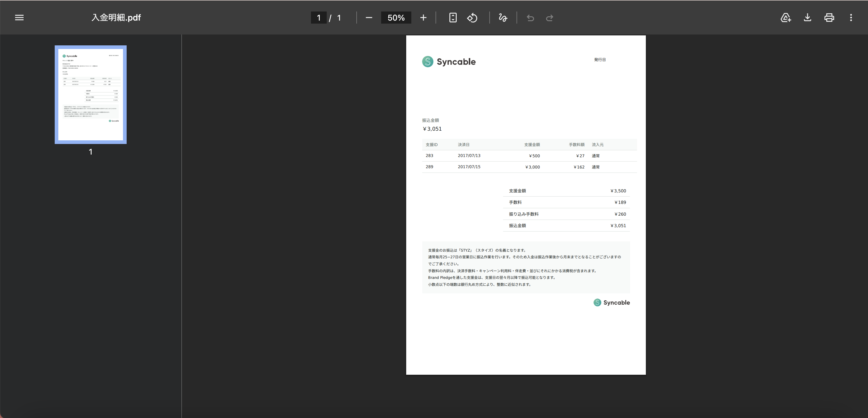The width and height of the screenshot is (868, 418).
Task: Click the zoom out minus button
Action: pos(369,18)
